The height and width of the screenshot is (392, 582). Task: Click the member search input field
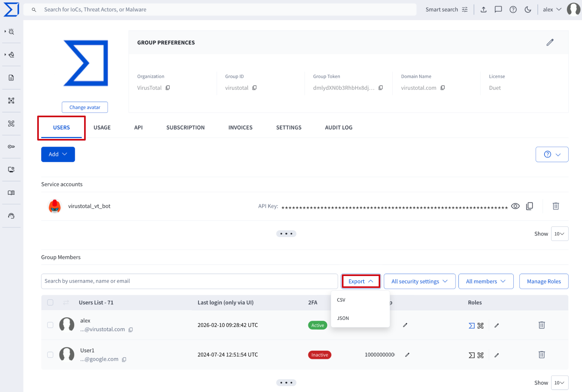coord(189,281)
